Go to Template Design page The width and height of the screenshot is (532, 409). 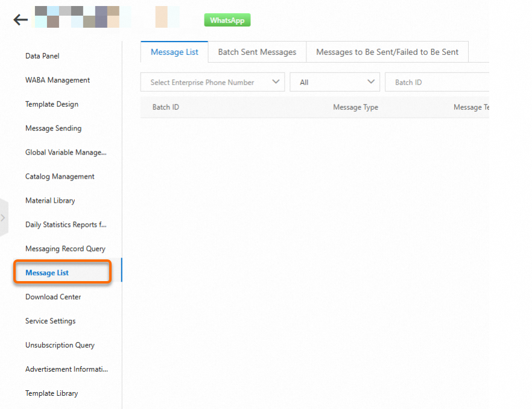[x=52, y=104]
